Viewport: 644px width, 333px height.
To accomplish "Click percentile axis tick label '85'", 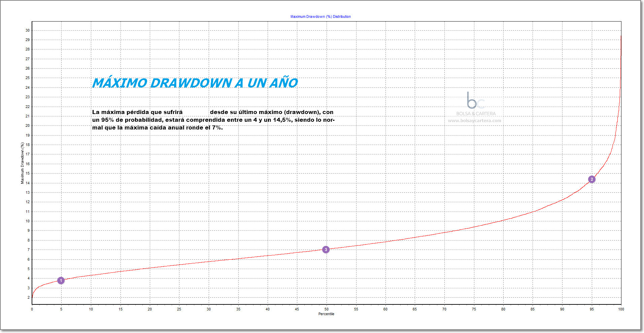I will click(x=533, y=309).
